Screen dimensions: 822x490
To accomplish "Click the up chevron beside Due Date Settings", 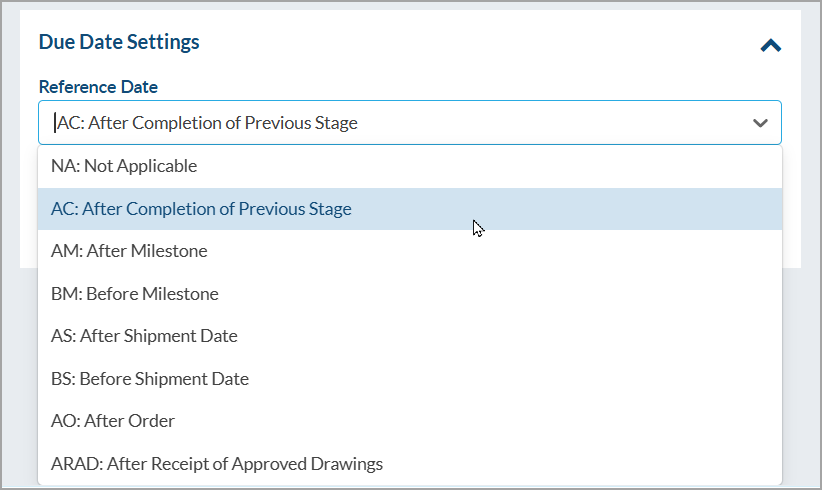I will point(770,45).
